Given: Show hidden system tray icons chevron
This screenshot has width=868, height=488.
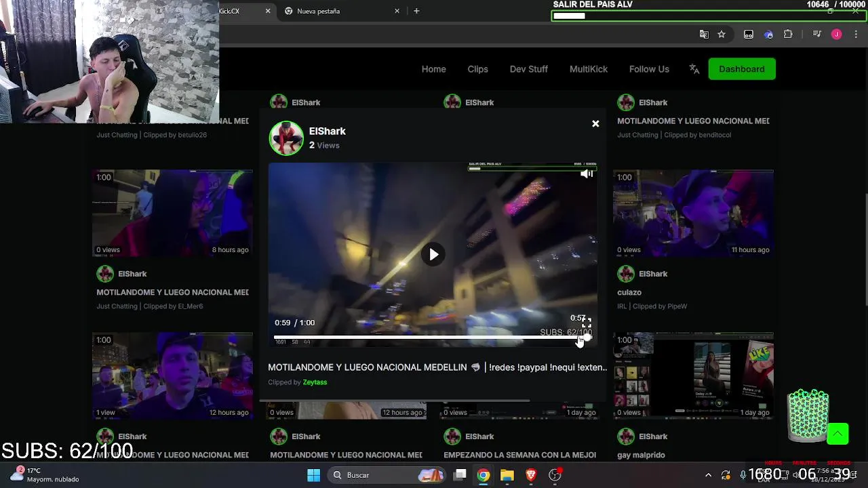Looking at the screenshot, I should point(708,475).
